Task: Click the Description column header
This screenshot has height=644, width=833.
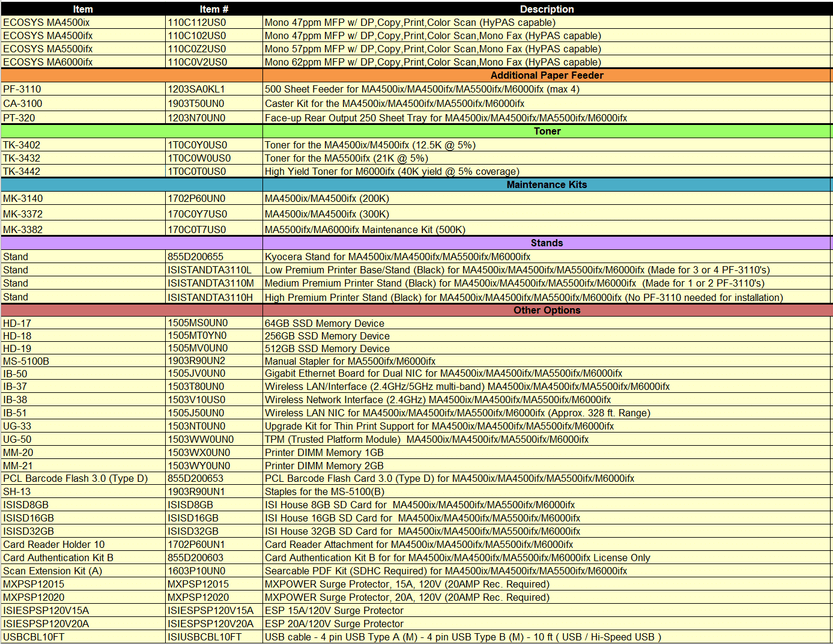Action: tap(547, 9)
